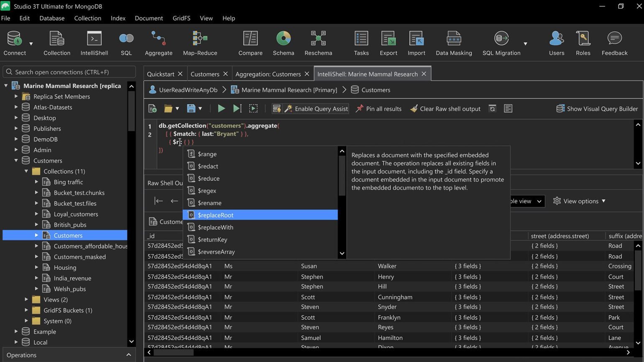
Task: Close the IntelliShell: Marine Mammal Research tab
Action: (x=424, y=74)
